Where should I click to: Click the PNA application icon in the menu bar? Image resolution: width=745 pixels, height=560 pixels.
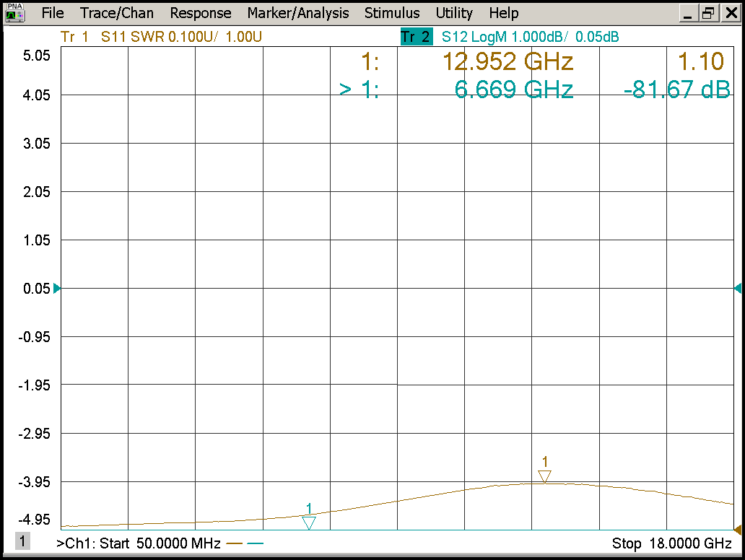(14, 12)
